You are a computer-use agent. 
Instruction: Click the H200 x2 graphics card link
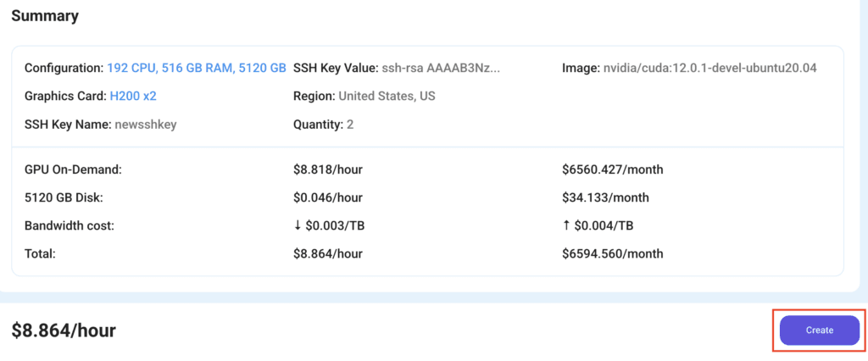click(x=133, y=96)
